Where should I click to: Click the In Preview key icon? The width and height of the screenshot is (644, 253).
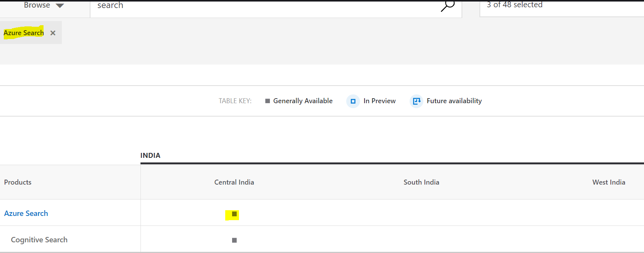353,101
